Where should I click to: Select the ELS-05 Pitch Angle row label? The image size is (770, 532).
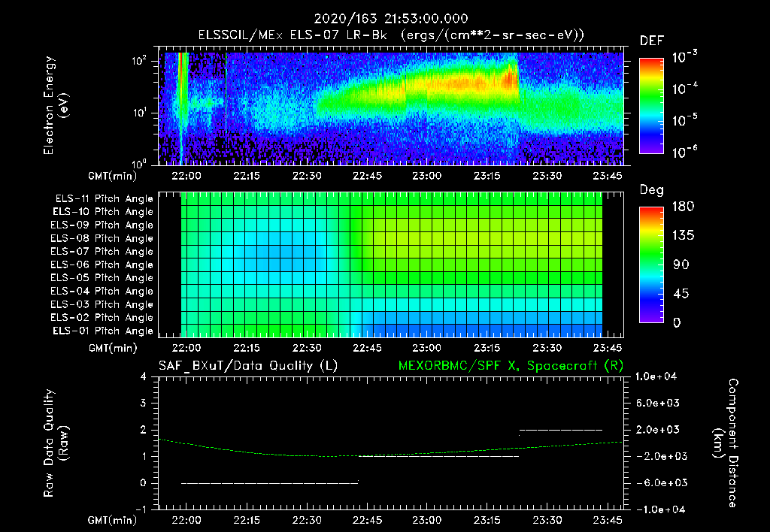point(102,278)
